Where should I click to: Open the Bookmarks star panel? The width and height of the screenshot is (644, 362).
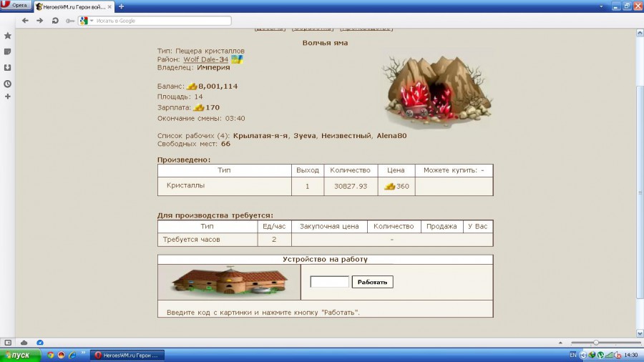point(7,36)
